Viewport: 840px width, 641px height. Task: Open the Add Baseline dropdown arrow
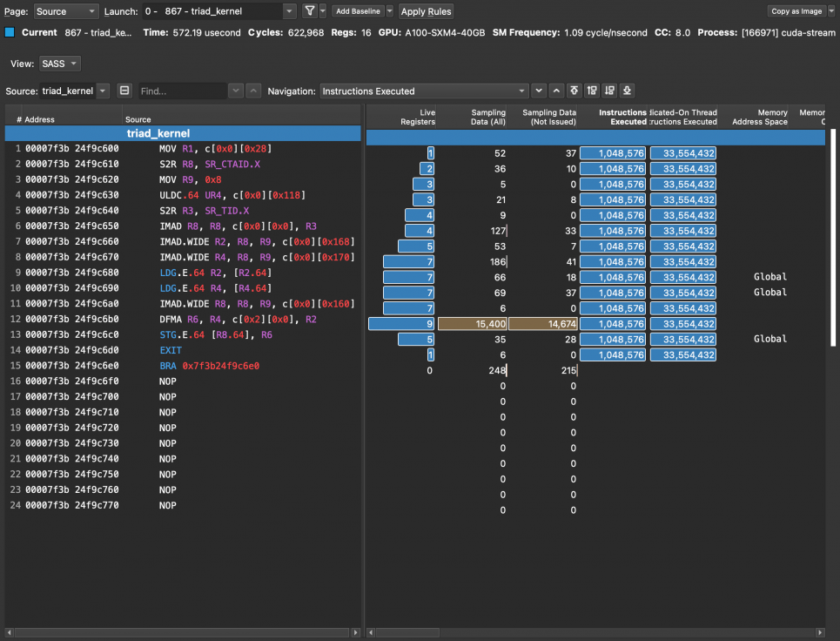(x=389, y=11)
